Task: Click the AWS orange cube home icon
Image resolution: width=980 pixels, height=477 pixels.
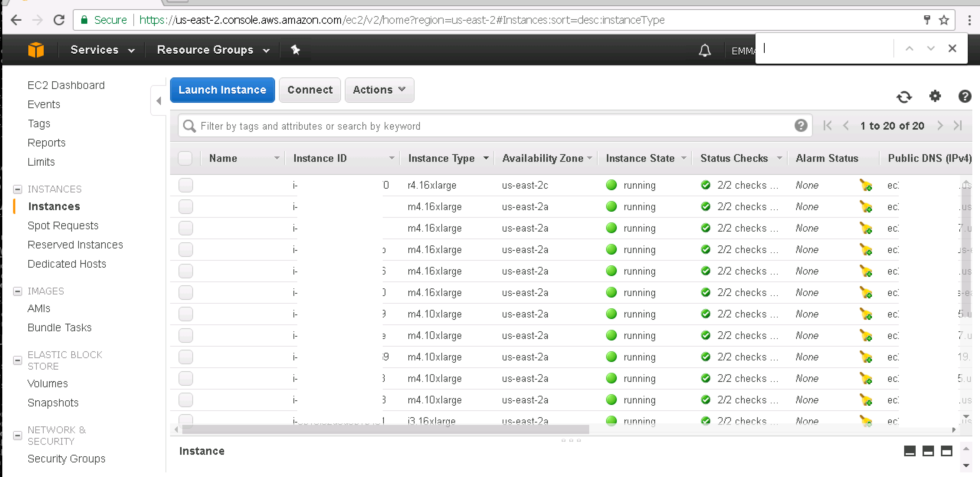Action: [36, 50]
